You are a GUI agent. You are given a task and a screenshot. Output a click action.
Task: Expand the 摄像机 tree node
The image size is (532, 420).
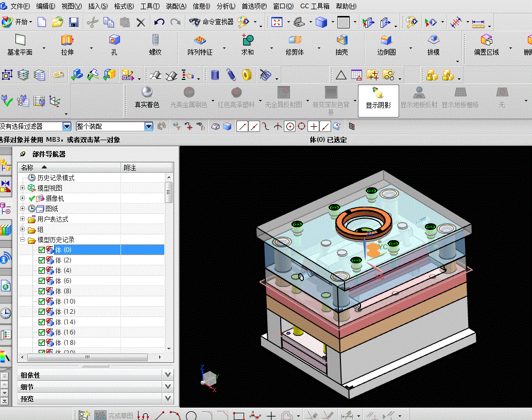coord(22,198)
